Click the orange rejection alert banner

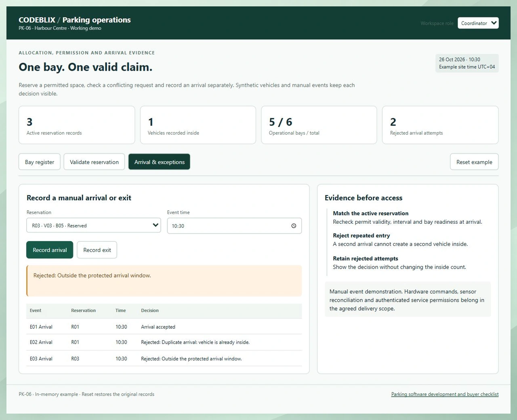pos(164,281)
